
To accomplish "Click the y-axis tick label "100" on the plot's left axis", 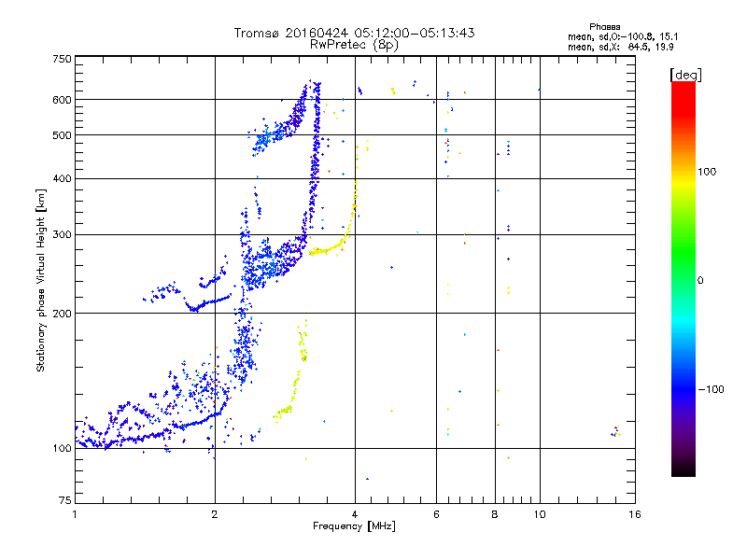I will (x=62, y=448).
